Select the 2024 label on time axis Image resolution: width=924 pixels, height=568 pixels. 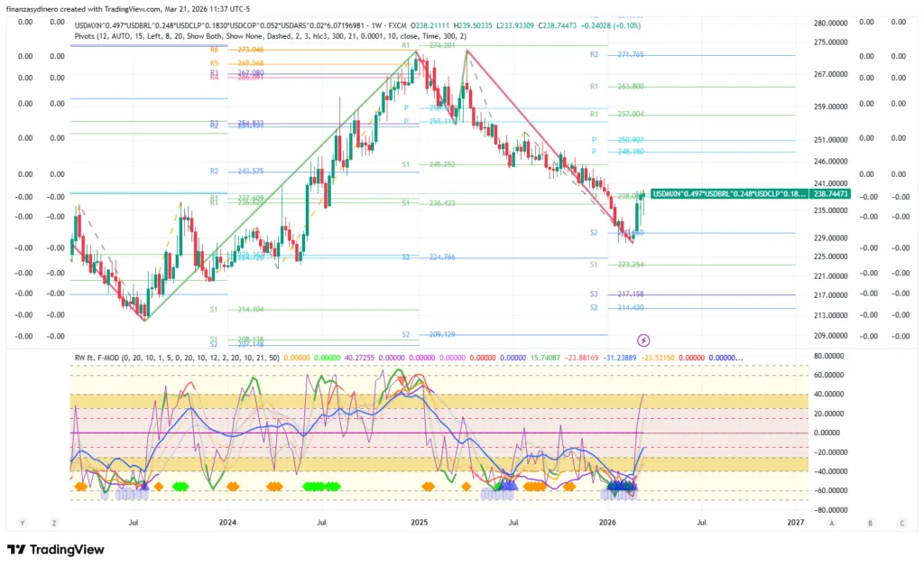(x=226, y=523)
